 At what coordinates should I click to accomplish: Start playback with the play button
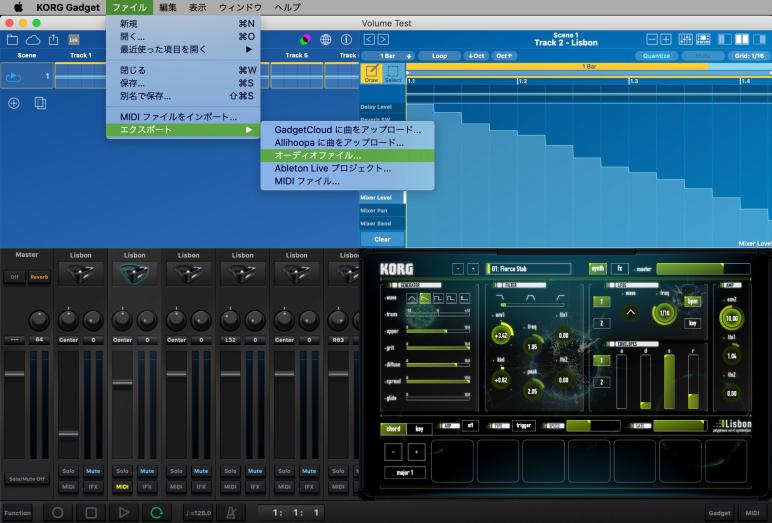click(x=124, y=513)
